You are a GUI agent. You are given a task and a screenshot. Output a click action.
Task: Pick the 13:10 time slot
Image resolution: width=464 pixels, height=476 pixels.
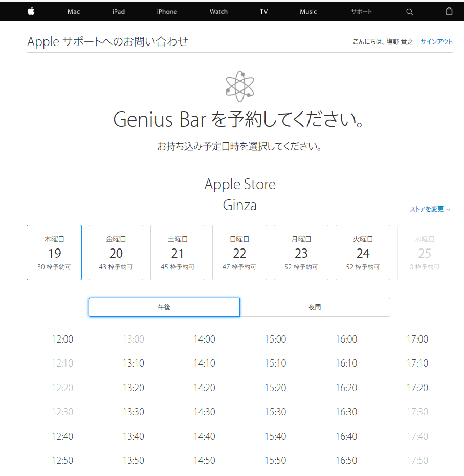(134, 363)
